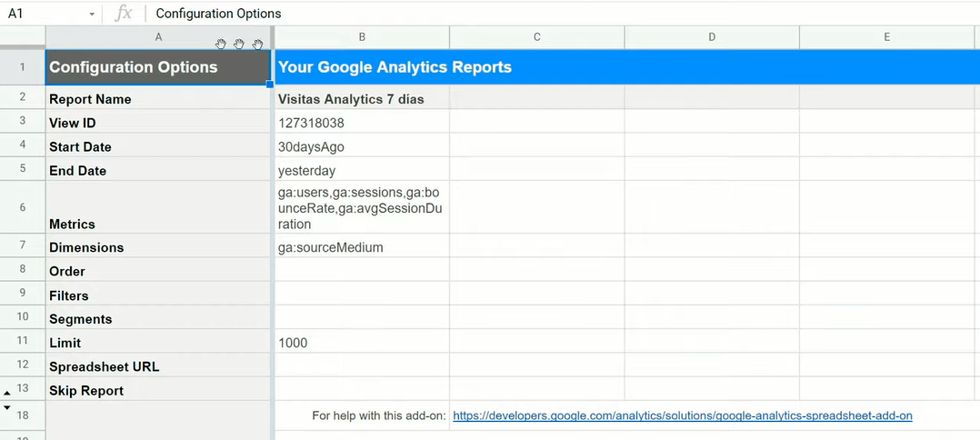980x440 pixels.
Task: Click the select-all corner box
Action: click(x=23, y=37)
